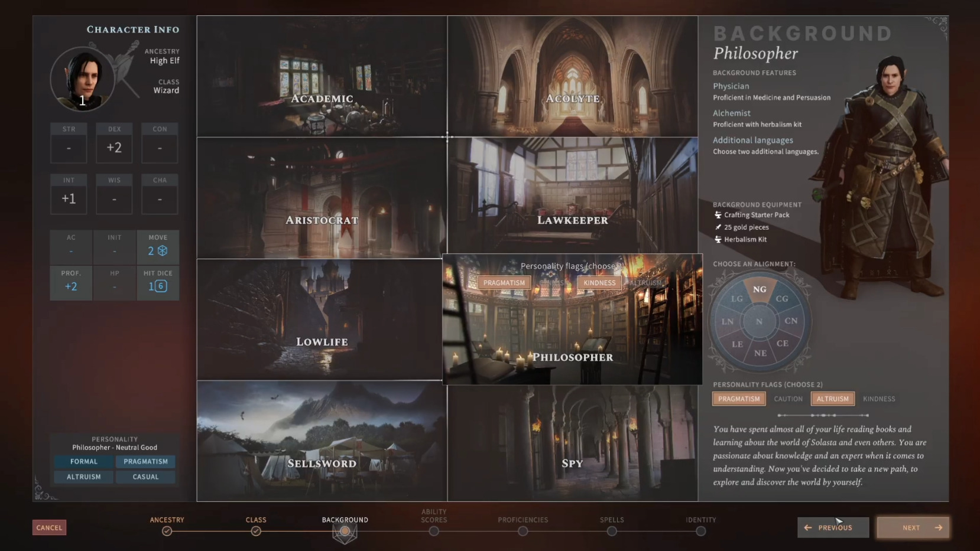Choose the Sellsword background tile
The height and width of the screenshot is (551, 980).
click(322, 441)
